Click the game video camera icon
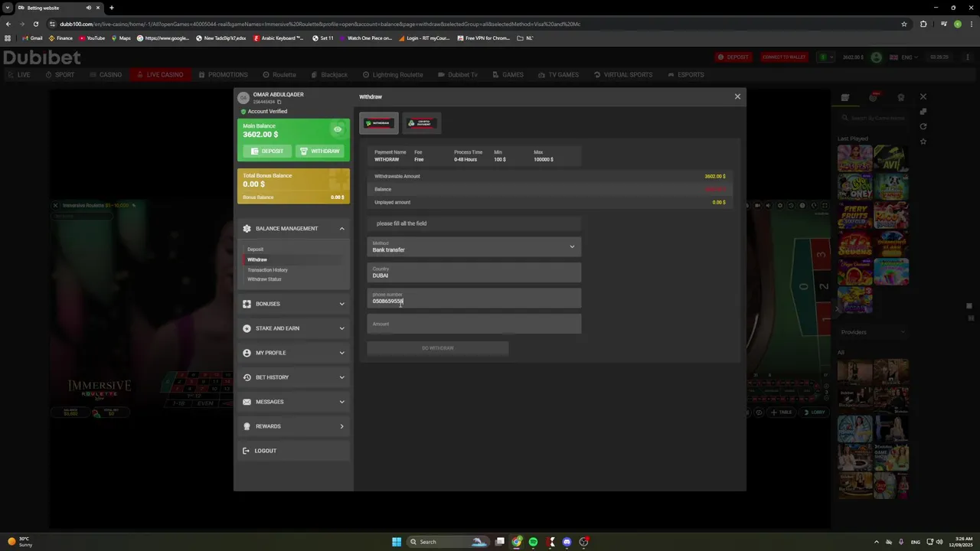Viewport: 980px width, 551px height. coord(758,205)
